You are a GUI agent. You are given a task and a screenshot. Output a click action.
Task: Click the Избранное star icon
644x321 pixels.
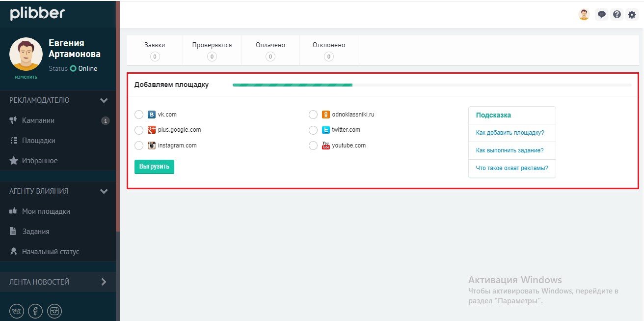point(14,161)
